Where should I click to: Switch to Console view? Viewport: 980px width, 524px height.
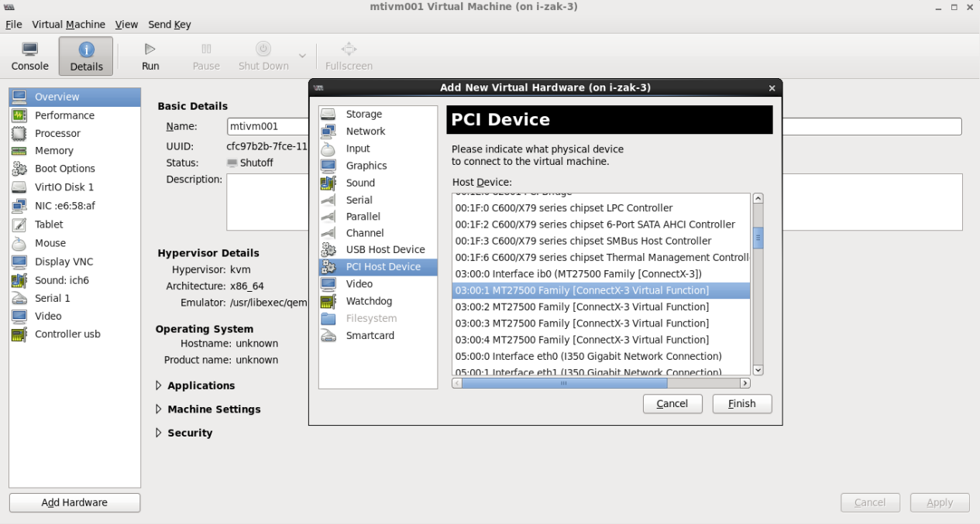tap(29, 56)
